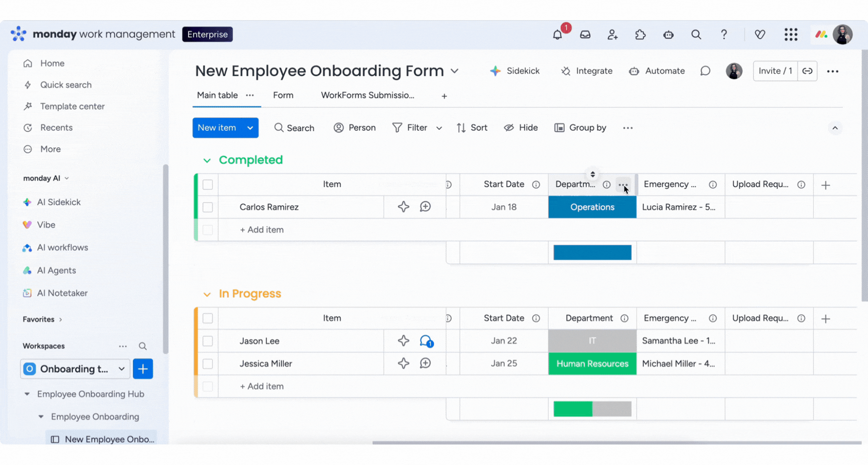Select the Jessica Miller row checkbox
This screenshot has width=868, height=465.
pyautogui.click(x=208, y=364)
